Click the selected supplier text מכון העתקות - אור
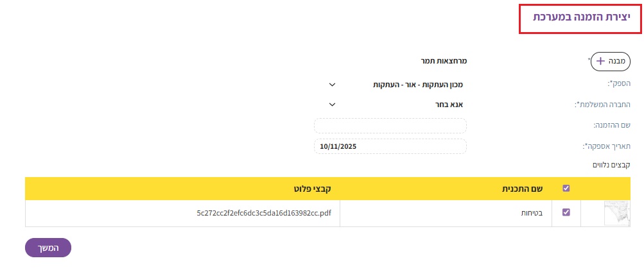 tap(419, 84)
